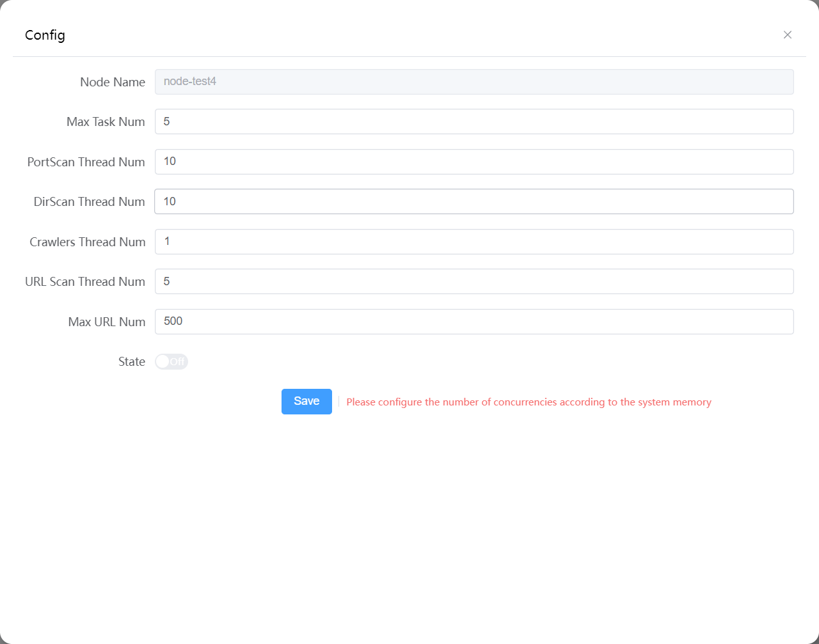The height and width of the screenshot is (644, 819).
Task: Click the disabled Node Name field
Action: [x=473, y=82]
